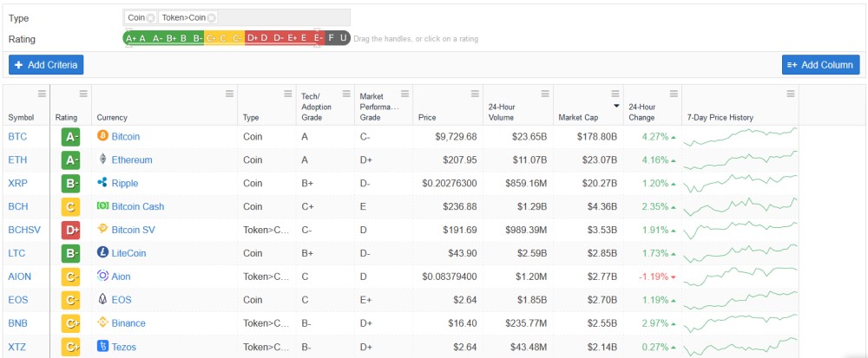Image resolution: width=868 pixels, height=358 pixels.
Task: Select the B+ rating on the scale
Action: (x=171, y=38)
